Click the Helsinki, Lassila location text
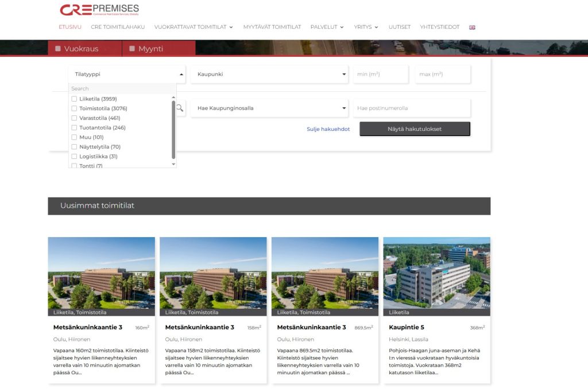This screenshot has height=392, width=588. coord(408,339)
